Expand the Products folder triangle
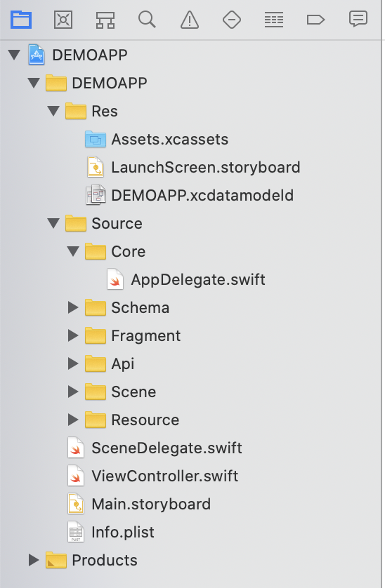 [34, 560]
